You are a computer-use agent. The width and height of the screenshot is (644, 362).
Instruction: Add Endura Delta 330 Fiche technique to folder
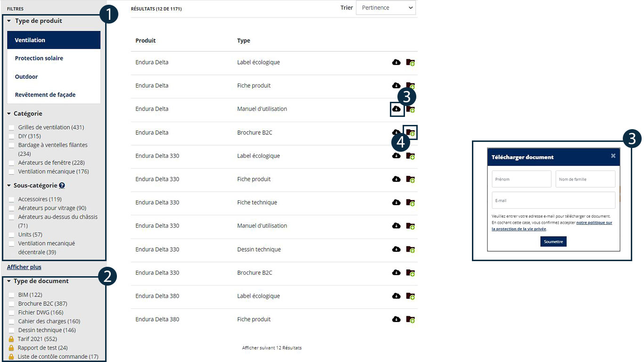(x=410, y=202)
